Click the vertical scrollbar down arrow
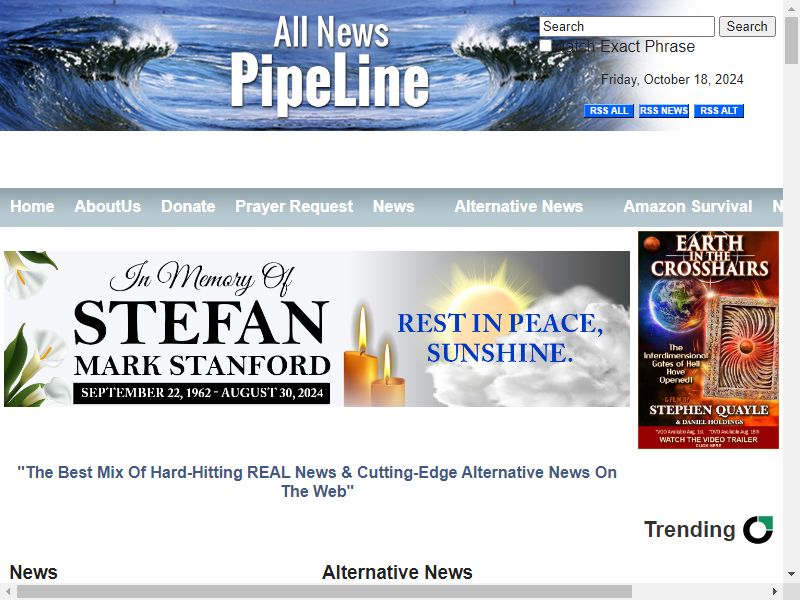This screenshot has height=600, width=800. (x=791, y=573)
